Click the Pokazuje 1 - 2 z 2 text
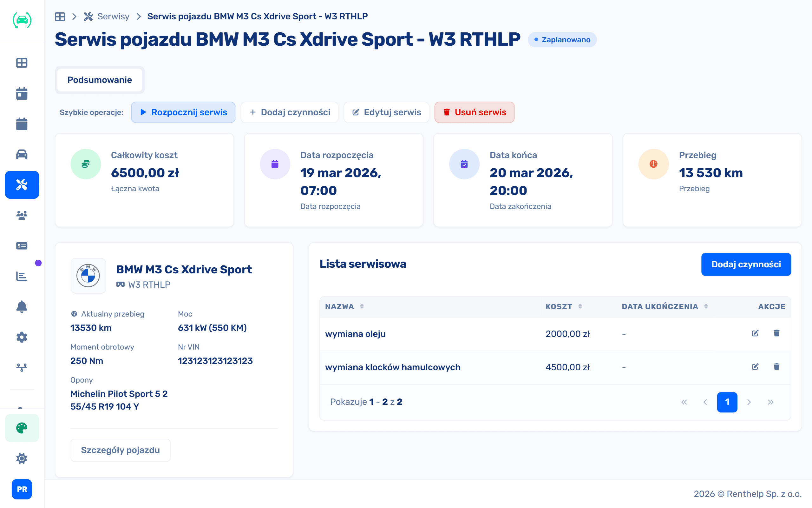The image size is (812, 508). click(366, 402)
